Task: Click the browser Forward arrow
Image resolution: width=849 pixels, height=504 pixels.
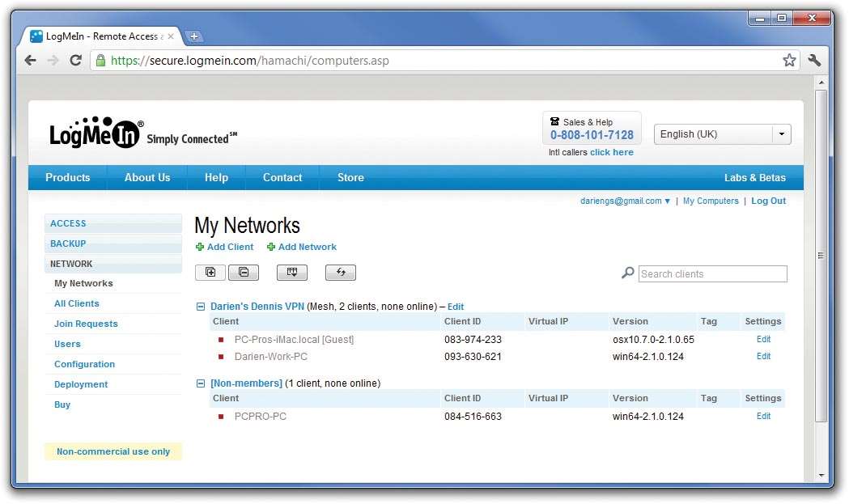Action: coord(53,60)
